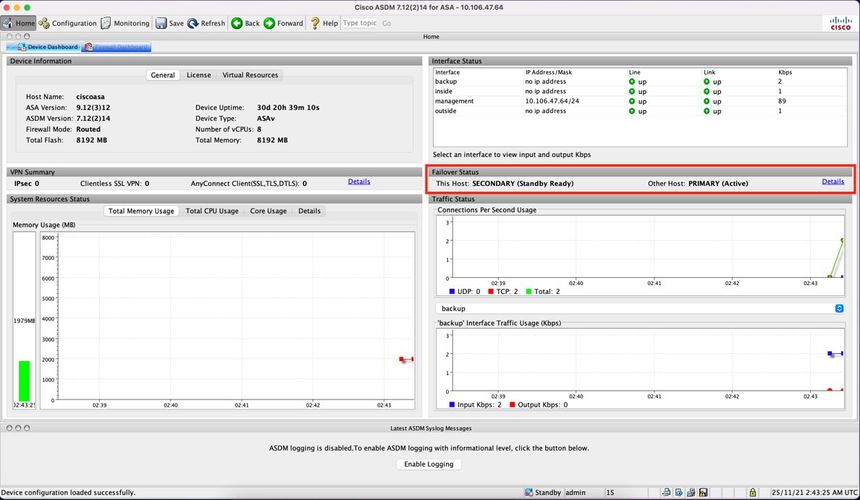Click the second status bar icon

678,492
